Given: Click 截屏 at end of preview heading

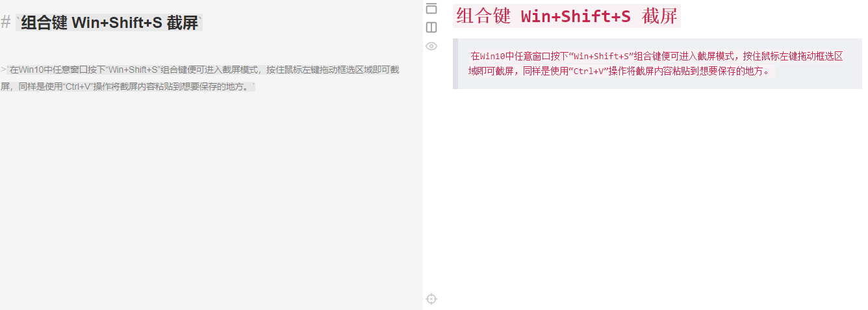Looking at the screenshot, I should (659, 16).
